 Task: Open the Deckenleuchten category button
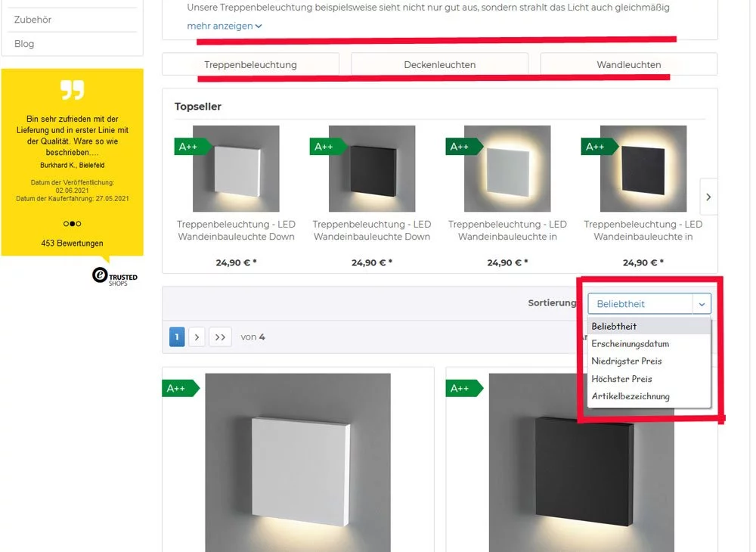click(x=440, y=64)
